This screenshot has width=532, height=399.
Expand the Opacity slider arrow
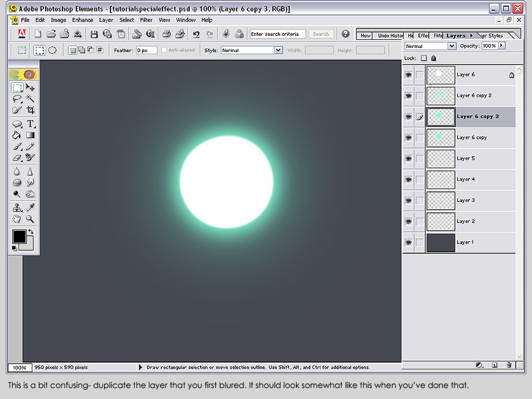coord(501,46)
